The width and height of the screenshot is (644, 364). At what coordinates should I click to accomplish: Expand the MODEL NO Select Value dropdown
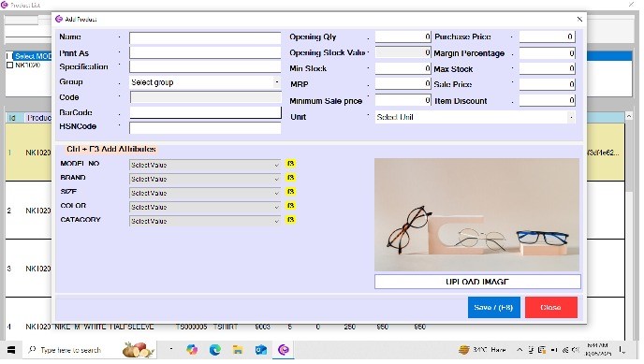[205, 165]
